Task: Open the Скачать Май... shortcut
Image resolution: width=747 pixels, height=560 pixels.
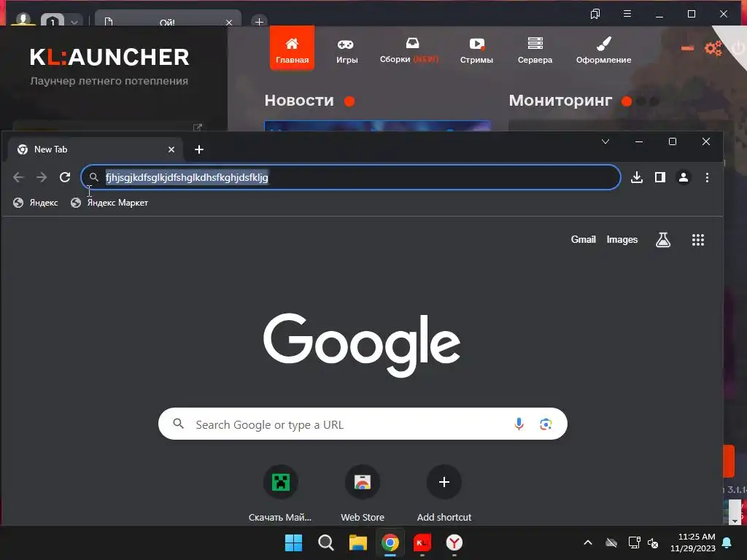Action: 281,494
